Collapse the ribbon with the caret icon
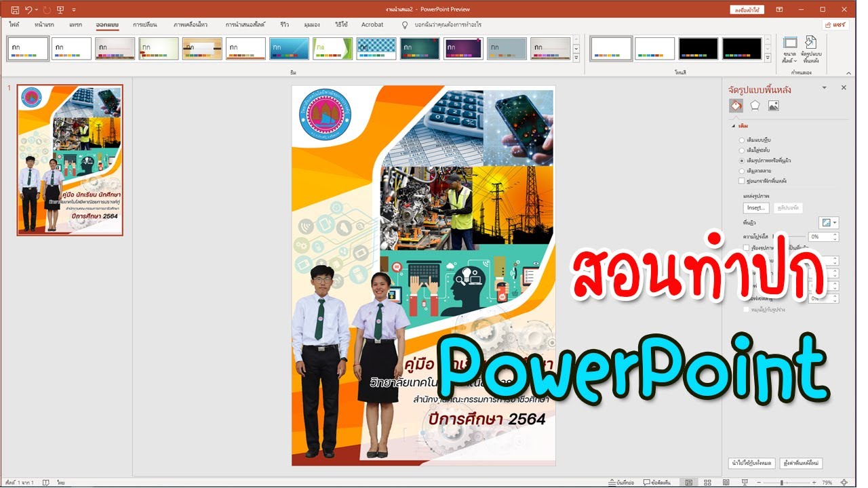 coord(848,73)
